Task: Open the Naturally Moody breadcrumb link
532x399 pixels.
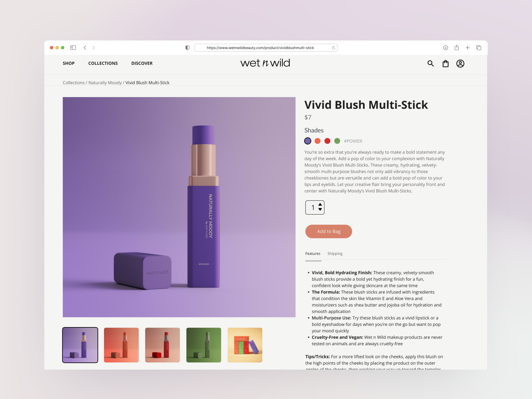Action: [105, 82]
